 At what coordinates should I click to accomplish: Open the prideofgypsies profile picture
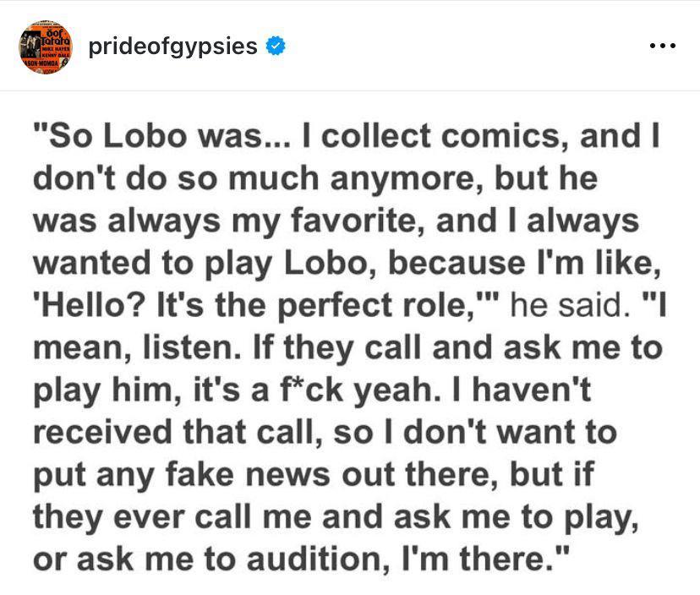pos(45,46)
